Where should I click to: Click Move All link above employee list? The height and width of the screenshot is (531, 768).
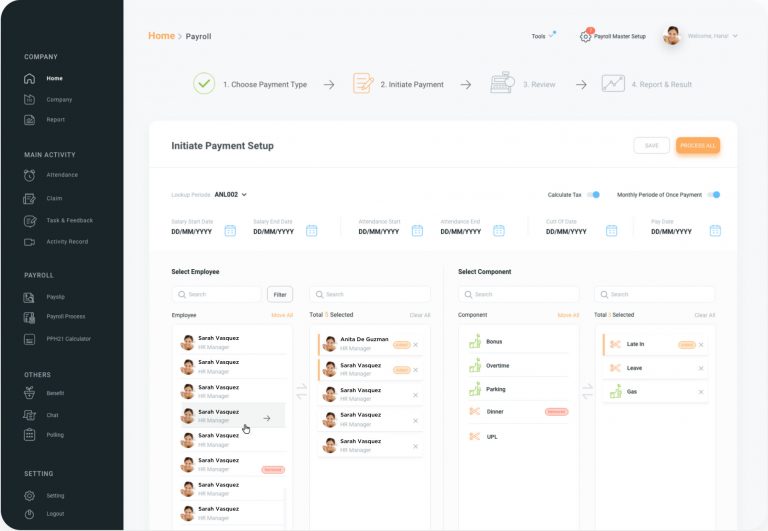click(282, 315)
